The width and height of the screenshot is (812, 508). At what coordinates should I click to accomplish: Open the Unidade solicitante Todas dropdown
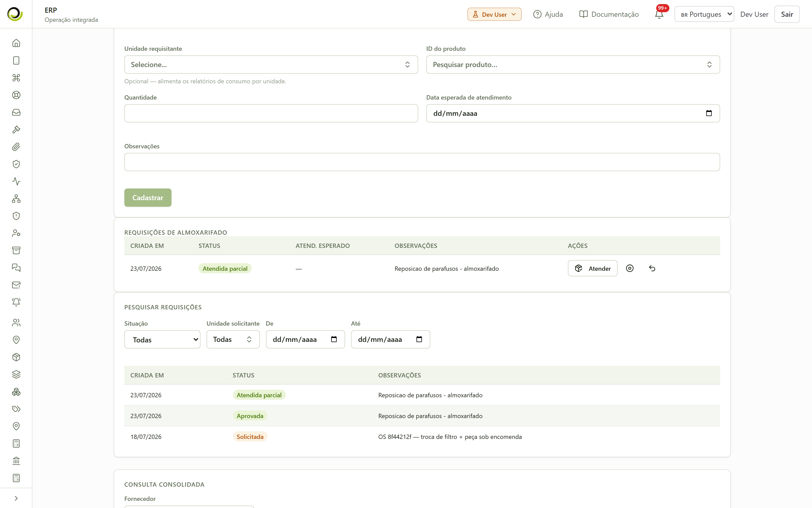[233, 339]
